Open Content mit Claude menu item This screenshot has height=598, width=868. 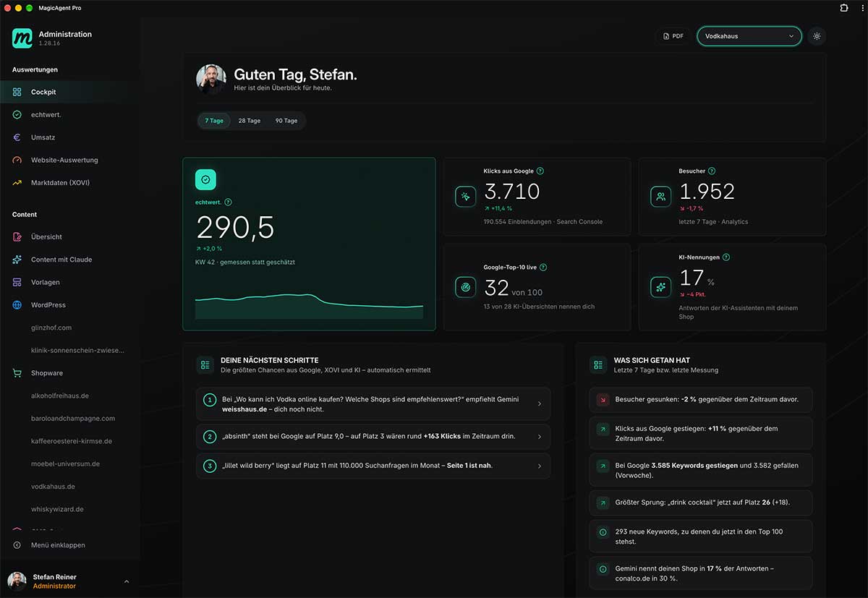point(69,260)
